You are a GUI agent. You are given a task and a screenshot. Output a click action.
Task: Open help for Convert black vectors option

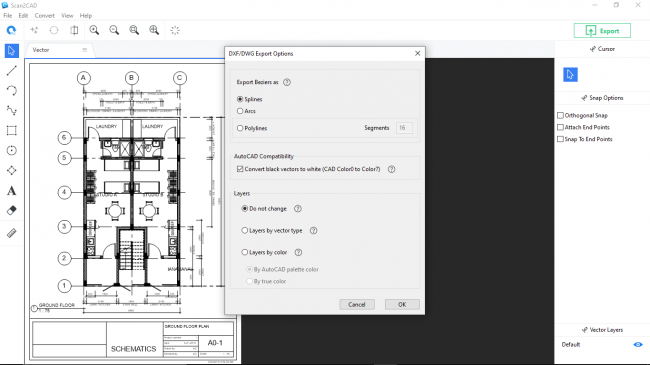click(x=391, y=169)
